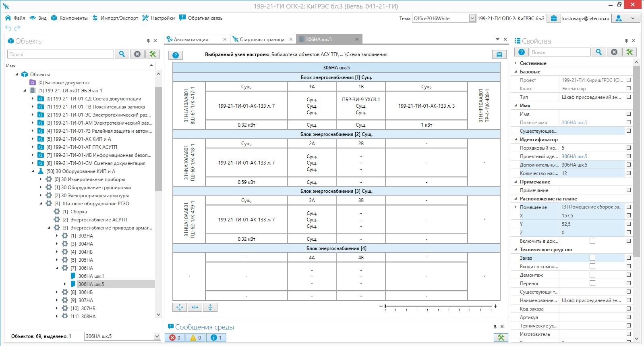Open Обратная связь feedback
This screenshot has width=644, height=346.
point(201,18)
